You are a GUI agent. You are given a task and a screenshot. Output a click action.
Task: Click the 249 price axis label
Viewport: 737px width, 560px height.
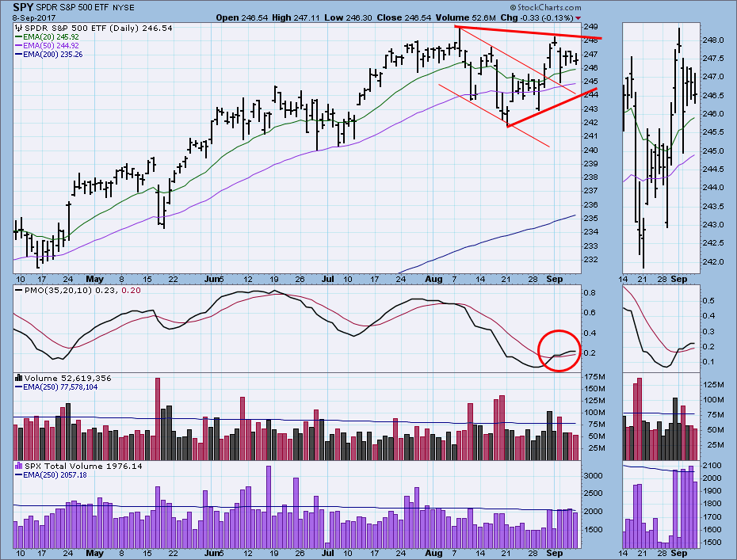[x=591, y=27]
